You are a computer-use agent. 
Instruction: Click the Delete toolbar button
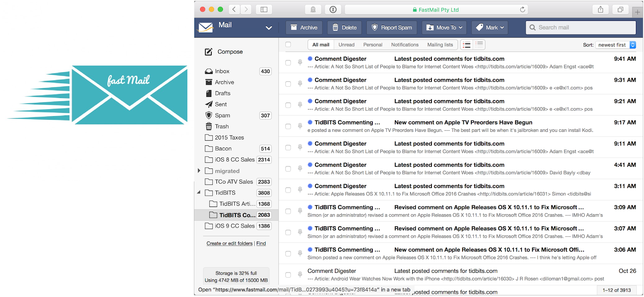[x=345, y=28]
